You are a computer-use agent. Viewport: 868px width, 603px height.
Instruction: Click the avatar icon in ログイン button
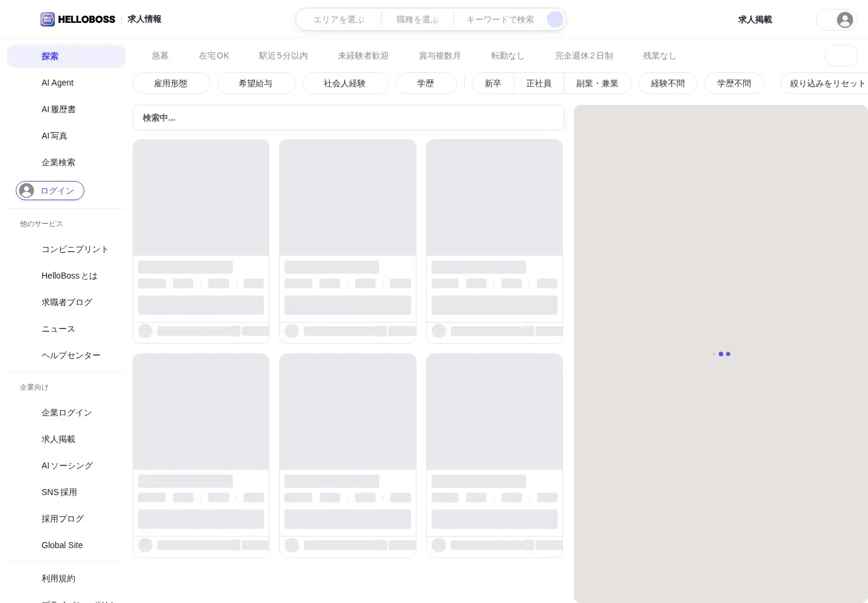click(27, 191)
